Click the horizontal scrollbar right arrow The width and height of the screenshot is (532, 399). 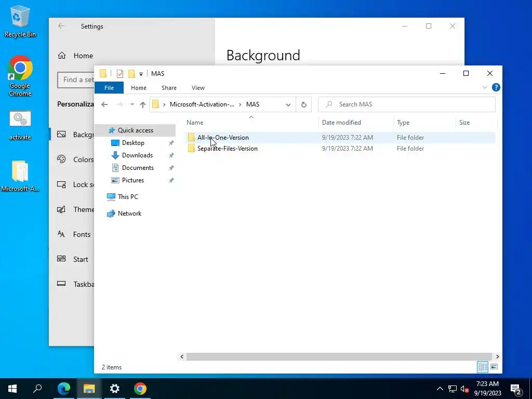click(497, 356)
